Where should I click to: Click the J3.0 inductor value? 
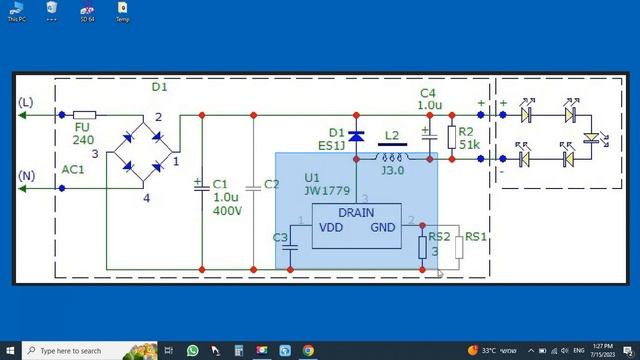click(x=393, y=170)
